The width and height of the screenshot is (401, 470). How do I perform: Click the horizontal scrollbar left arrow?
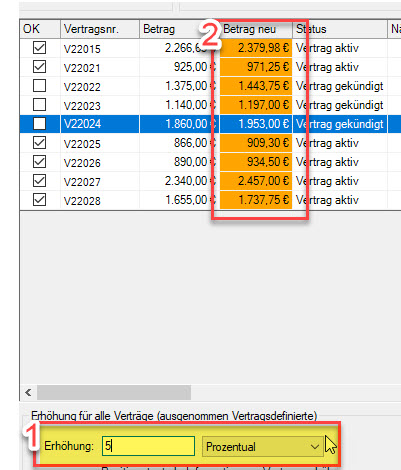coord(28,393)
